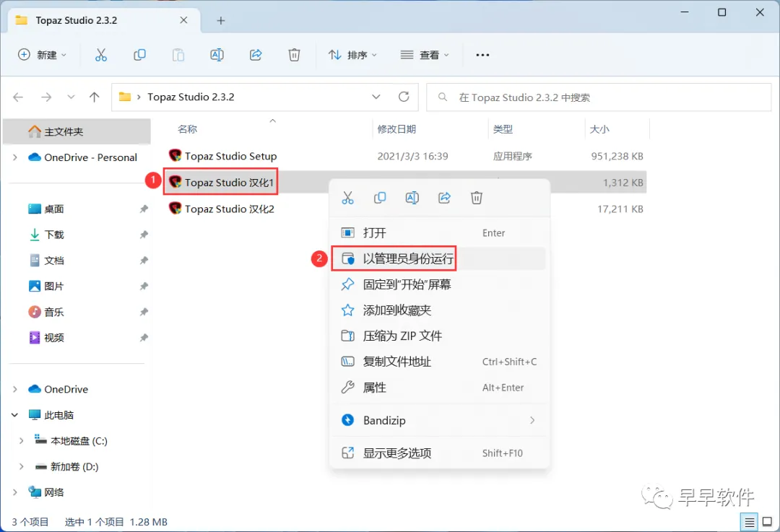The image size is (780, 532).
Task: Switch to details view icon in status bar
Action: pos(749,522)
